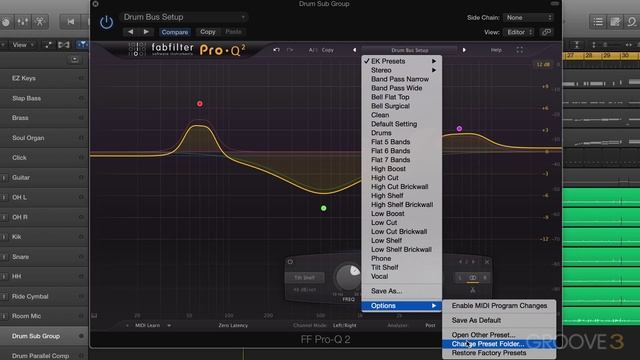
Task: Open the 12 dB display range selector
Action: (x=543, y=64)
